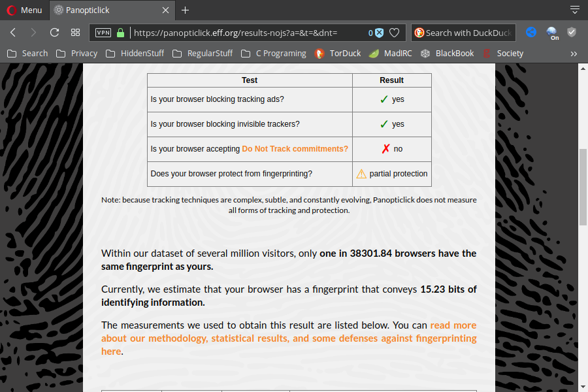Image resolution: width=588 pixels, height=392 pixels.
Task: Toggle the globe extension marked On
Action: point(552,33)
